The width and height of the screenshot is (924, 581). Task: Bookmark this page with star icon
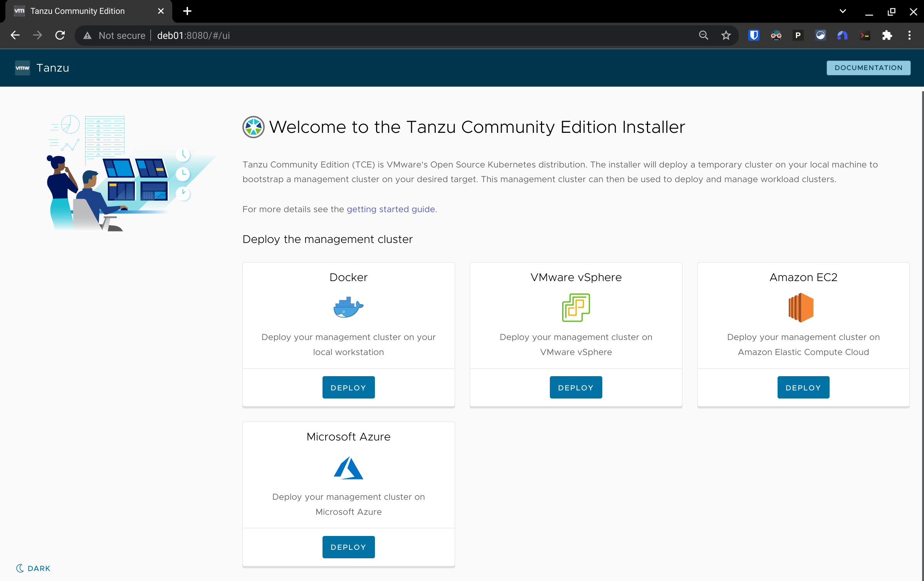pyautogui.click(x=726, y=35)
